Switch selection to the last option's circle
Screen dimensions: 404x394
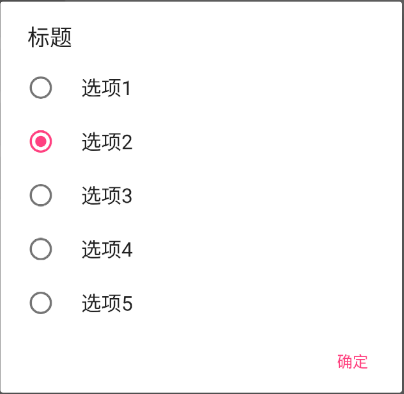tap(41, 303)
